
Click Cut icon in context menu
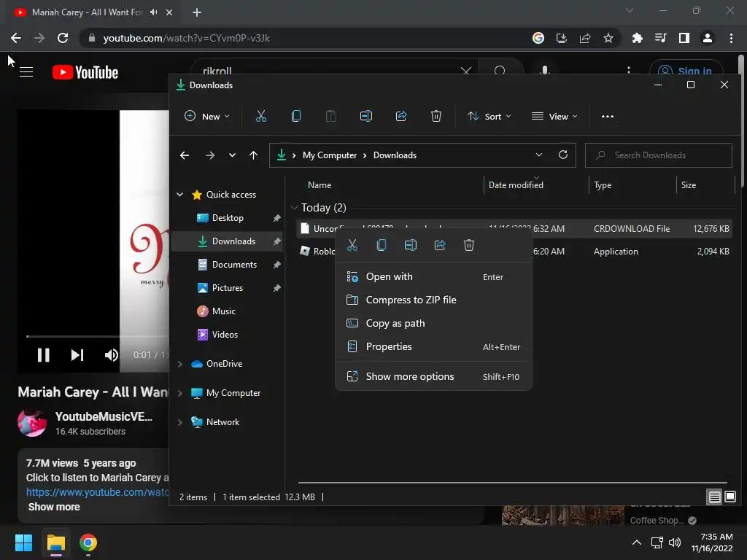pos(352,245)
